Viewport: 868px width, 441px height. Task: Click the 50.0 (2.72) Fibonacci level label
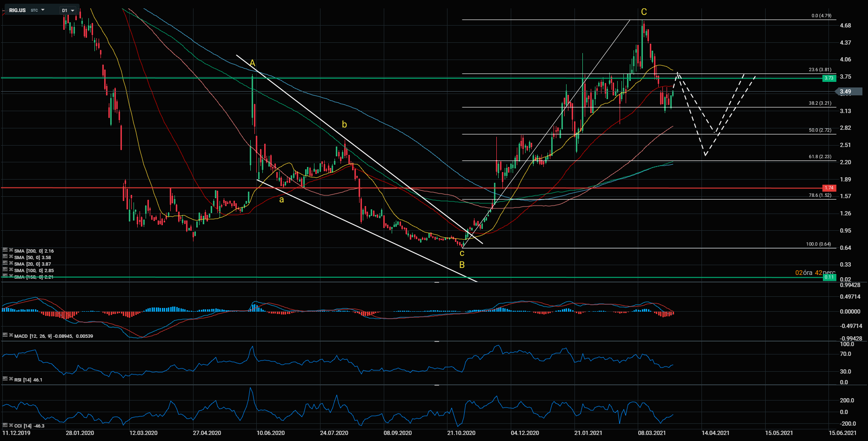click(820, 130)
